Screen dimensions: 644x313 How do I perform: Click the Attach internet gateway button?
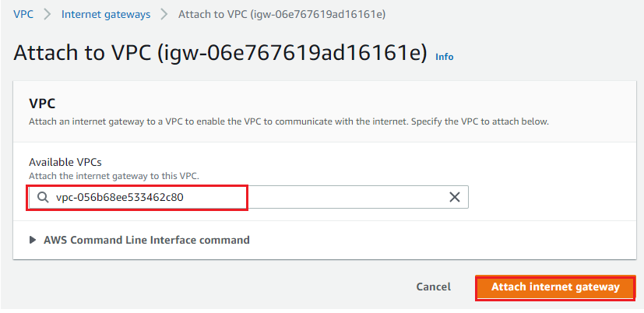tap(555, 287)
